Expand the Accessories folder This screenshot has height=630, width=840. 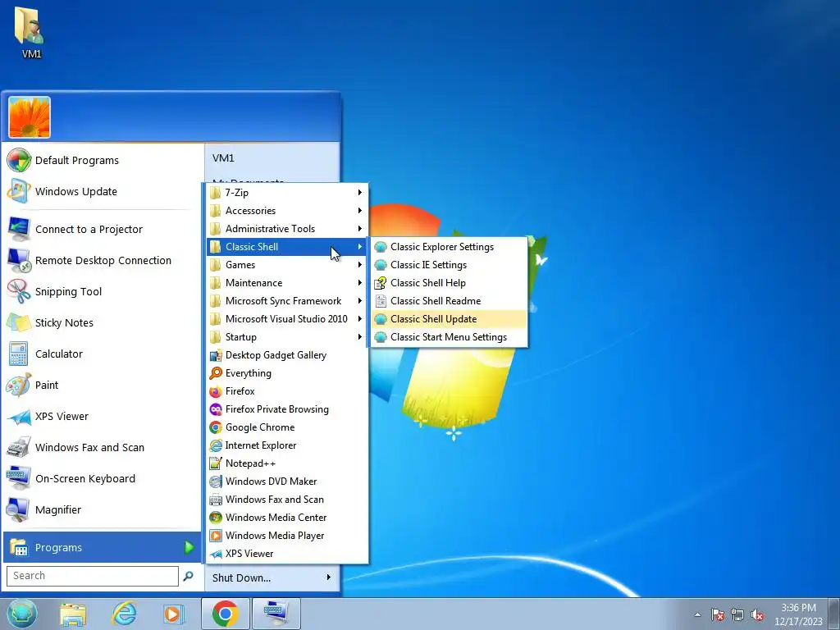click(287, 211)
